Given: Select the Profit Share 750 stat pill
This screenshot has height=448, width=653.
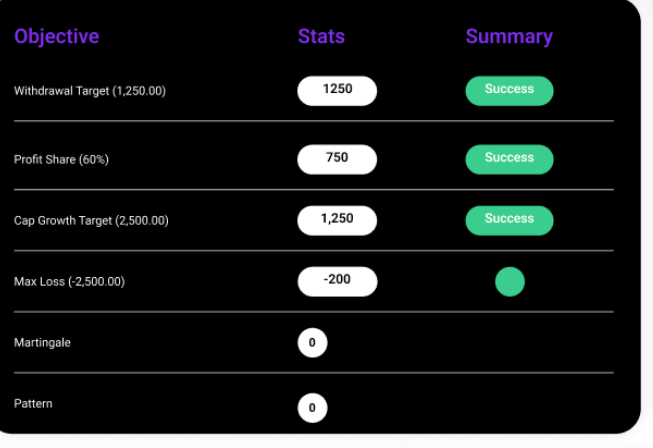Looking at the screenshot, I should [337, 159].
